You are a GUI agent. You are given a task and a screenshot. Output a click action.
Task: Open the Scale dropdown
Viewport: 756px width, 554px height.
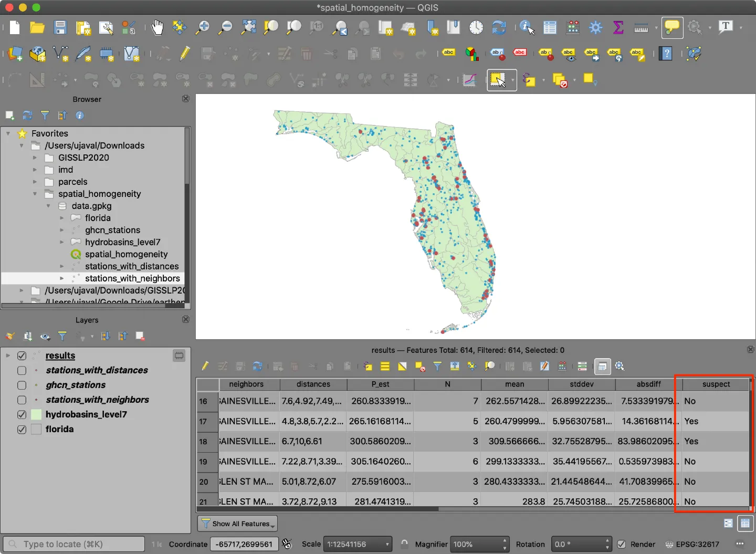pos(358,544)
